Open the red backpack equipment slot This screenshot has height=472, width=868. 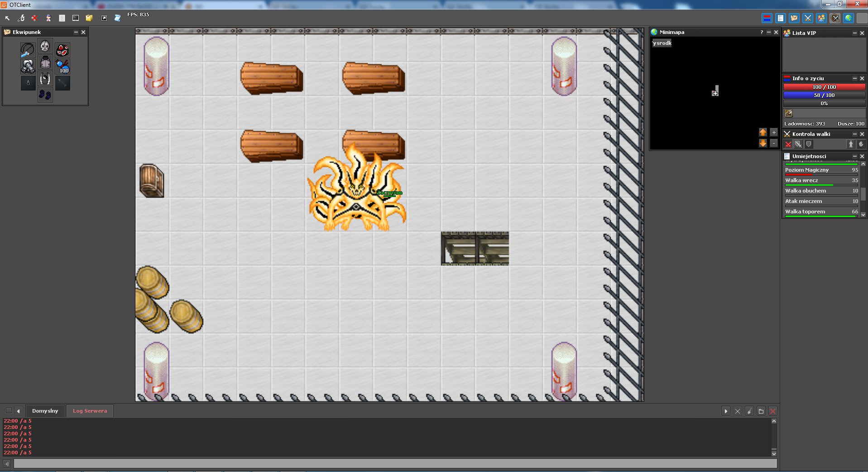(62, 50)
